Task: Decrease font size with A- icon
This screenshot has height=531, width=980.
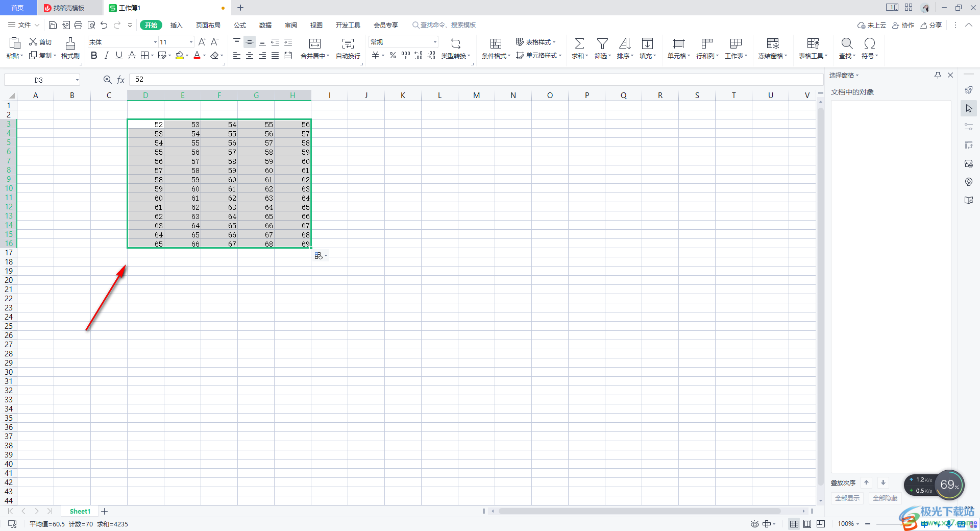Action: [x=215, y=42]
